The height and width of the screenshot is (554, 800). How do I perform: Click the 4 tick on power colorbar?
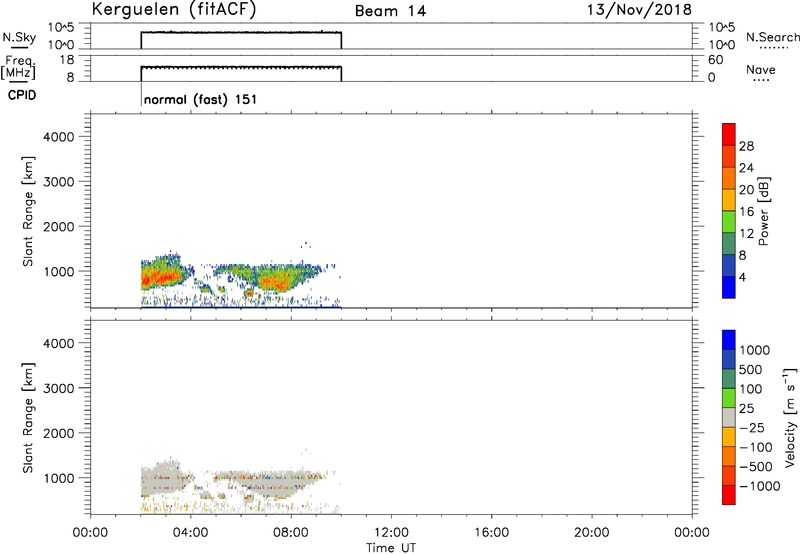click(x=742, y=277)
